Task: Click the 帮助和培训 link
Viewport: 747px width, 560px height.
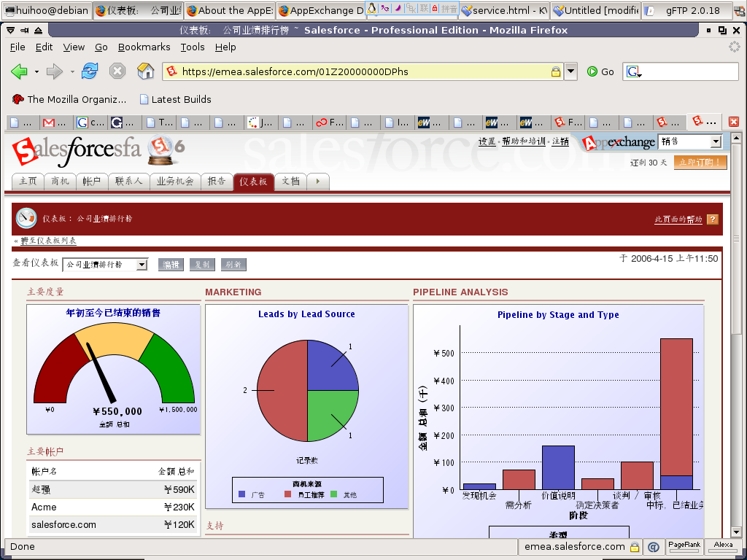Action: click(524, 141)
